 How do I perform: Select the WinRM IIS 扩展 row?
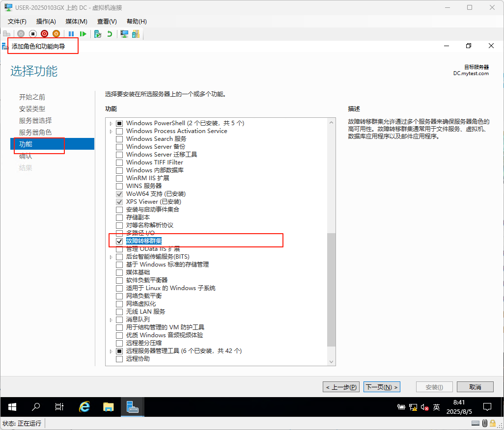147,178
